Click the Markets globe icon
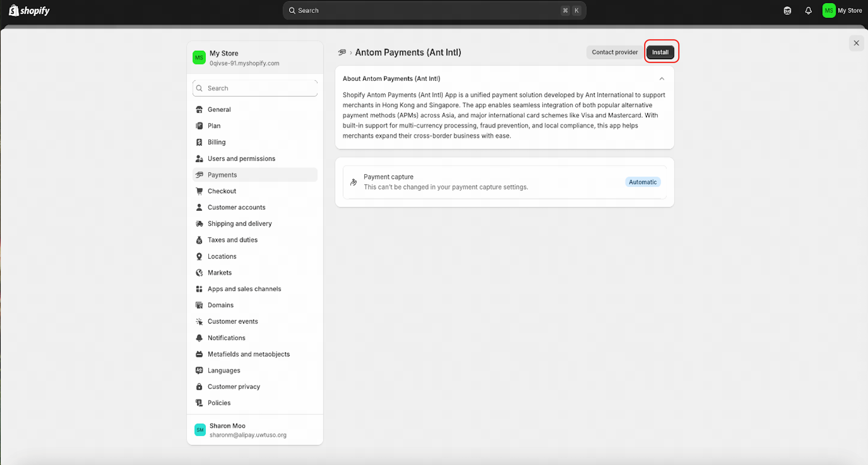The height and width of the screenshot is (465, 868). tap(199, 273)
